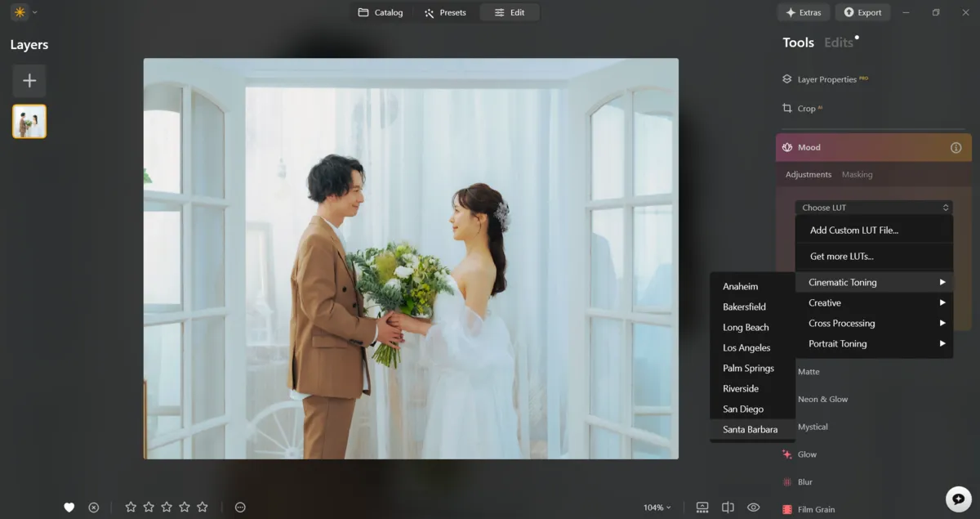Click Get more LUTs...
The image size is (980, 519).
842,256
